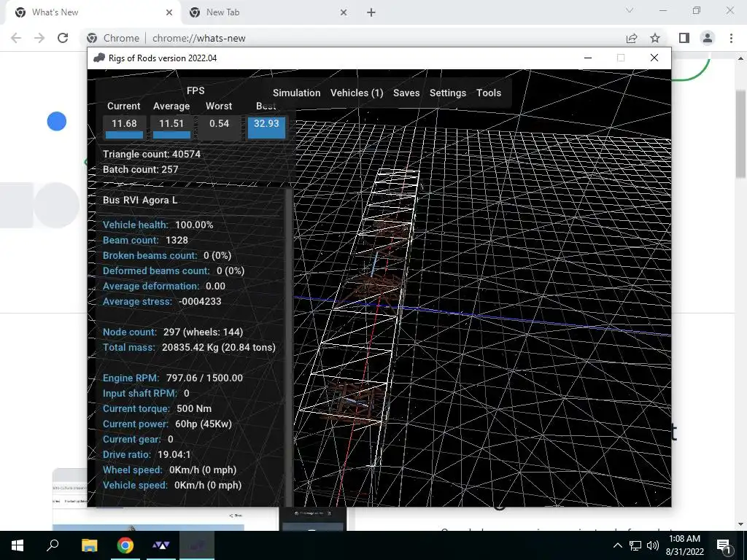
Task: Click the Current power 60hp row
Action: (167, 424)
